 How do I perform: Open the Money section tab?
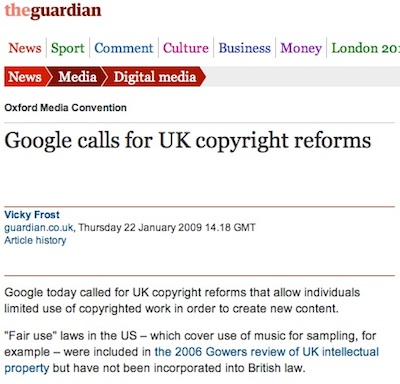point(301,48)
